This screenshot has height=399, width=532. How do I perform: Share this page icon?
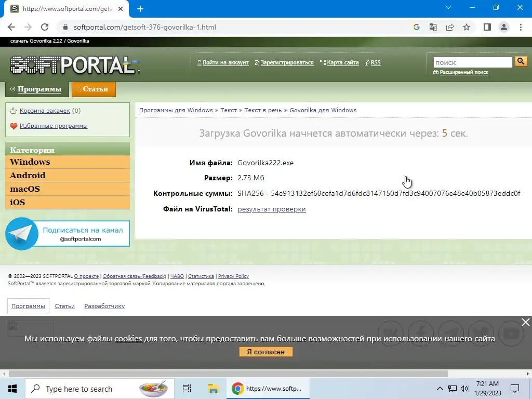(x=450, y=27)
